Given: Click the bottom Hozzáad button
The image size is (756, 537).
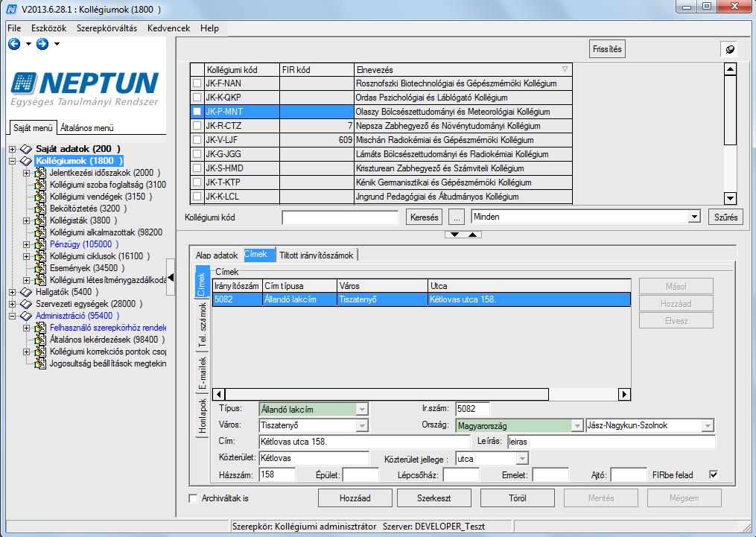Looking at the screenshot, I should (x=355, y=498).
